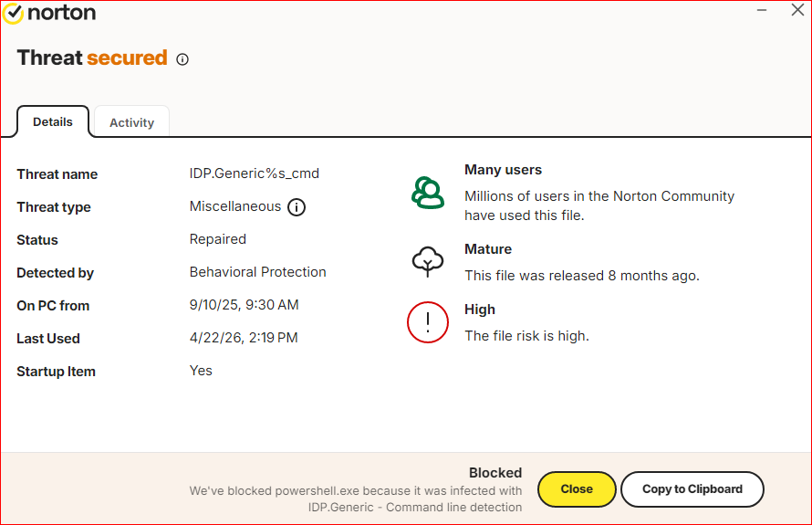Screen dimensions: 812x525
Task: Click the High risk exclamation icon
Action: [x=428, y=322]
